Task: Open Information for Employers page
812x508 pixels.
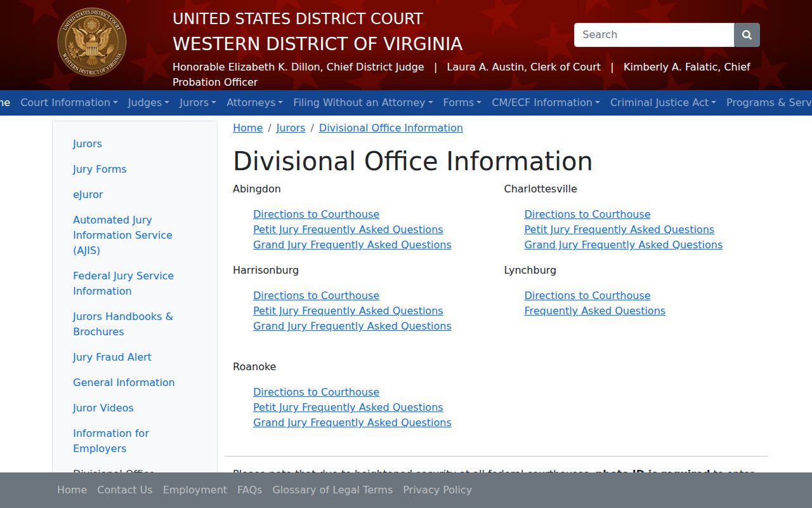Action: (111, 441)
